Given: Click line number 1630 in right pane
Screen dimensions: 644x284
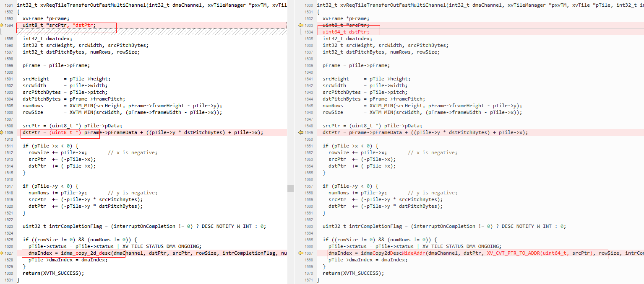Looking at the screenshot, I should tap(308, 5).
